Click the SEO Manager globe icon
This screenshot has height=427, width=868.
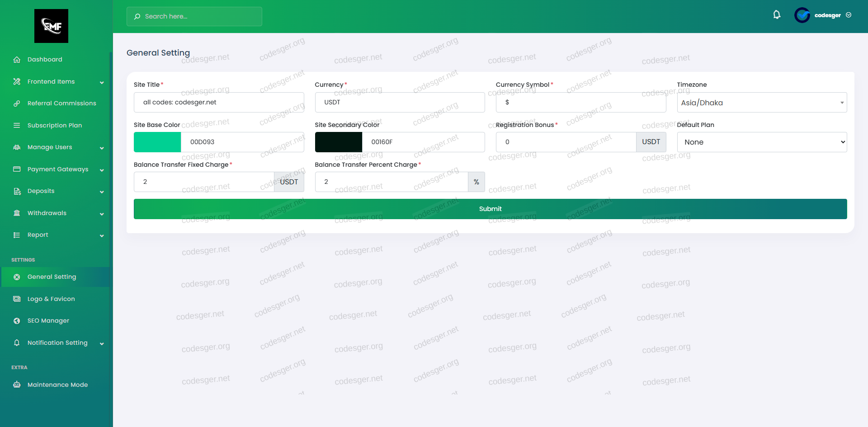coord(17,321)
